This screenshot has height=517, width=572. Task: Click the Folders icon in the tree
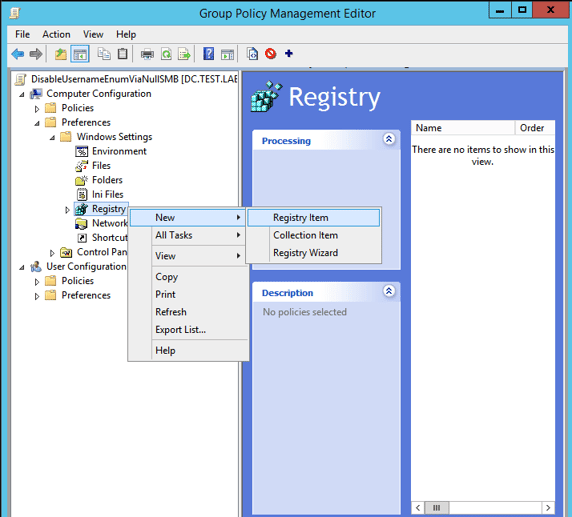[82, 180]
